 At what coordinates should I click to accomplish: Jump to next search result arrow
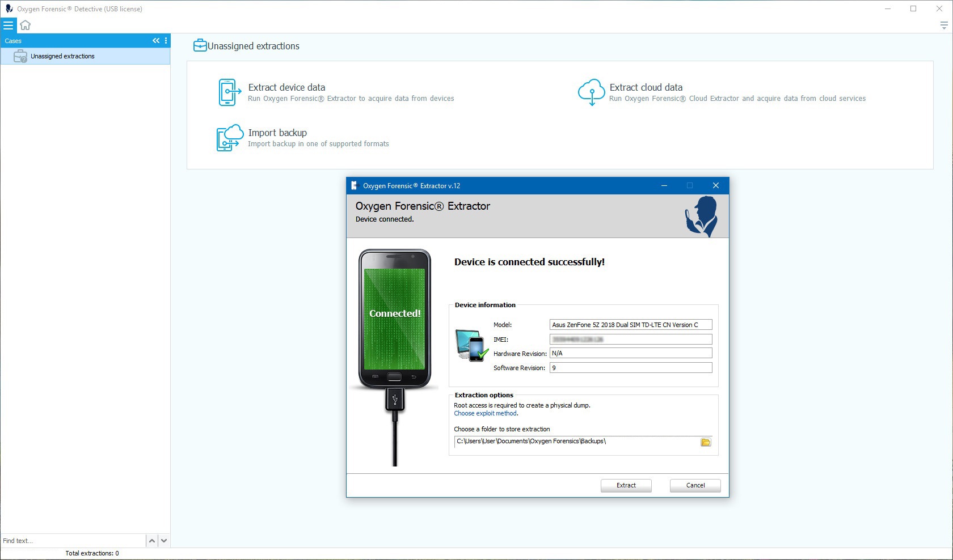pyautogui.click(x=164, y=541)
